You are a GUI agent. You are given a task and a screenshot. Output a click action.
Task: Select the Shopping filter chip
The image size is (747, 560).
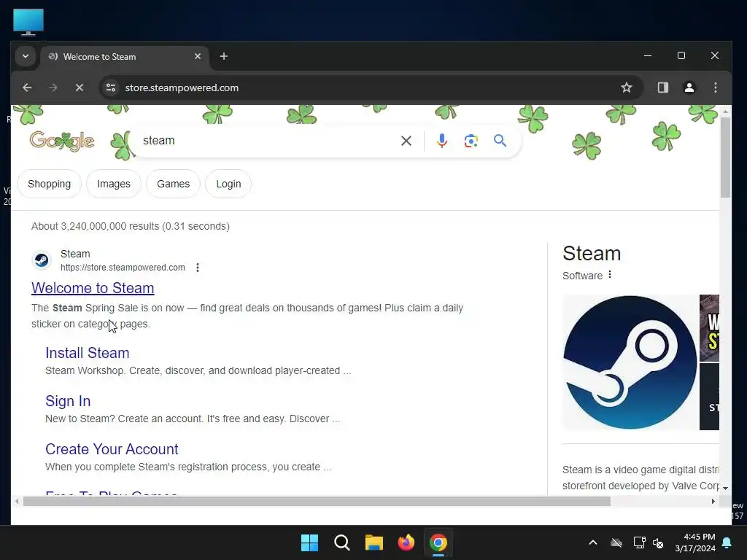pos(49,184)
